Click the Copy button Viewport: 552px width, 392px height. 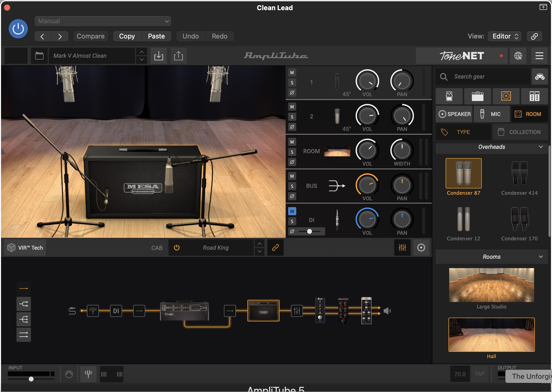click(x=127, y=36)
